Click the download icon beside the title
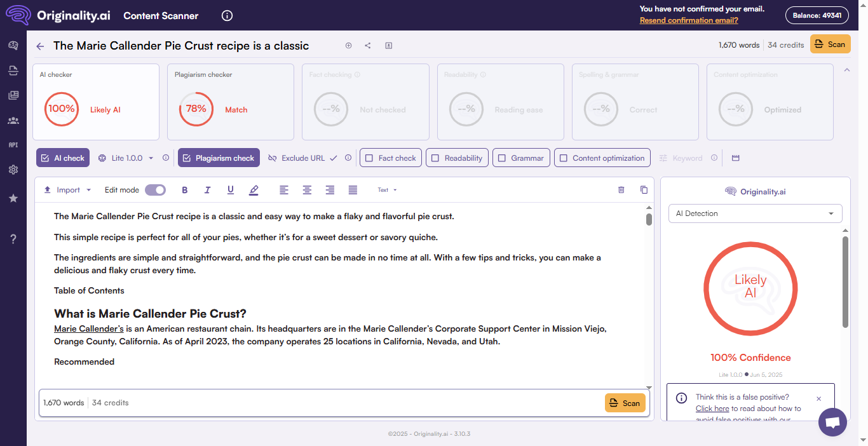The height and width of the screenshot is (446, 868). 388,45
